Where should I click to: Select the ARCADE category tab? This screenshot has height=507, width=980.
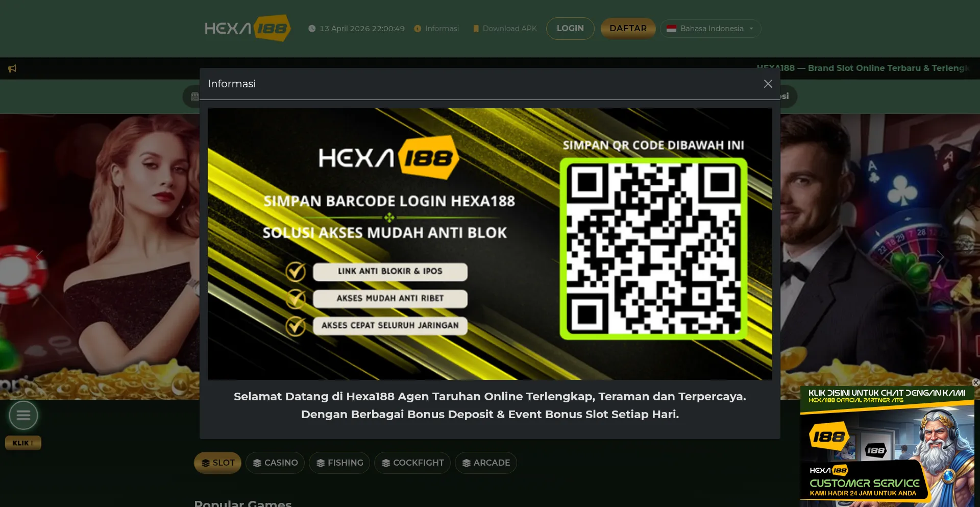pos(486,463)
